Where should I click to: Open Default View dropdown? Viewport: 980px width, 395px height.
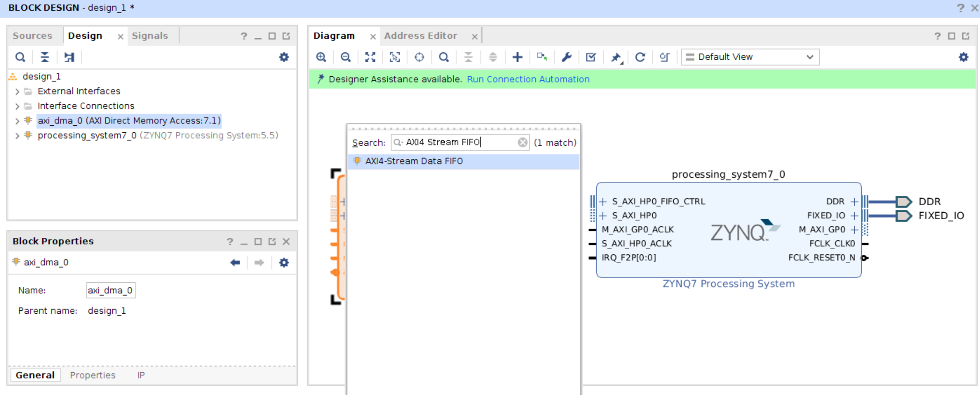pos(750,57)
